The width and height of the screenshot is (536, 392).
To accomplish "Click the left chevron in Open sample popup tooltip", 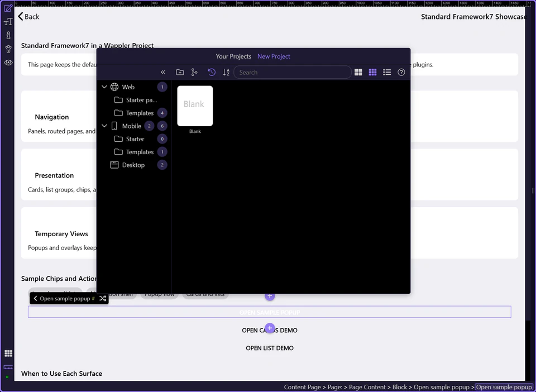I will 35,298.
